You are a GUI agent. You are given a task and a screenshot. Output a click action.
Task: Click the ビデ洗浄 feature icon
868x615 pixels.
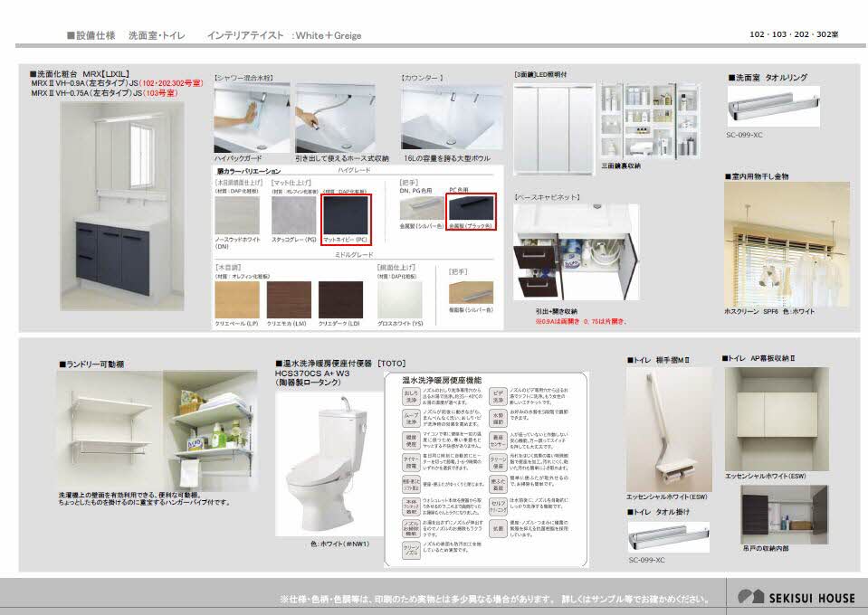pyautogui.click(x=497, y=394)
